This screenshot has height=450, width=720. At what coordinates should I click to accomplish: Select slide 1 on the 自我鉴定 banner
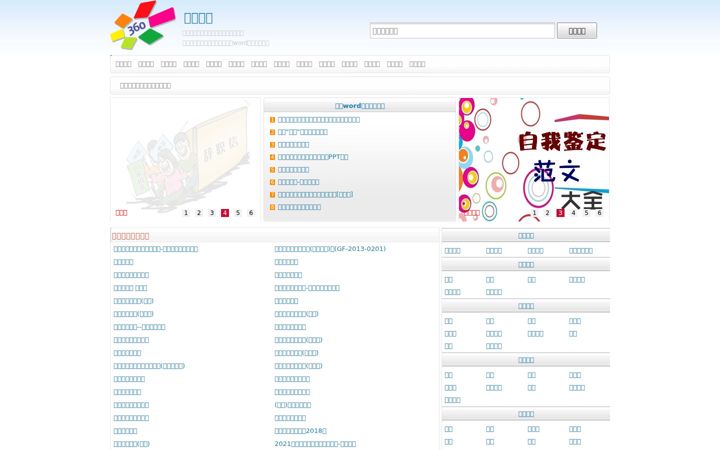point(534,213)
